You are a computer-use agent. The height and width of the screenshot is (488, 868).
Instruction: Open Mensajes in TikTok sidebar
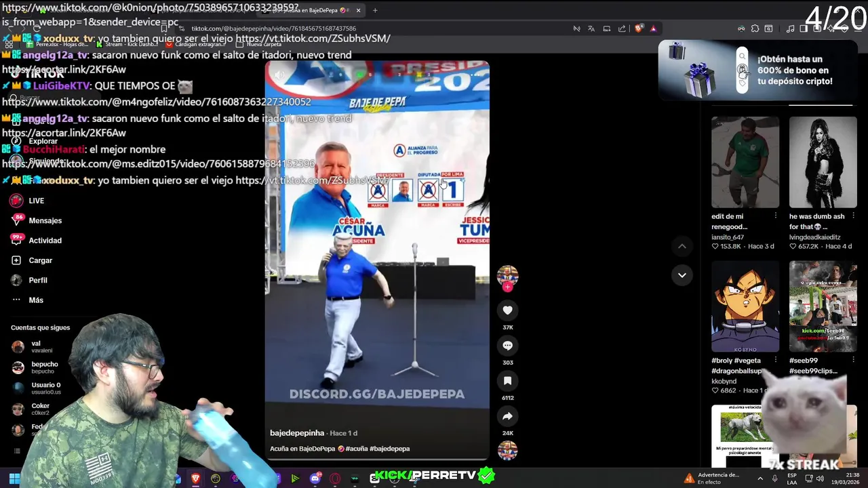click(x=37, y=220)
